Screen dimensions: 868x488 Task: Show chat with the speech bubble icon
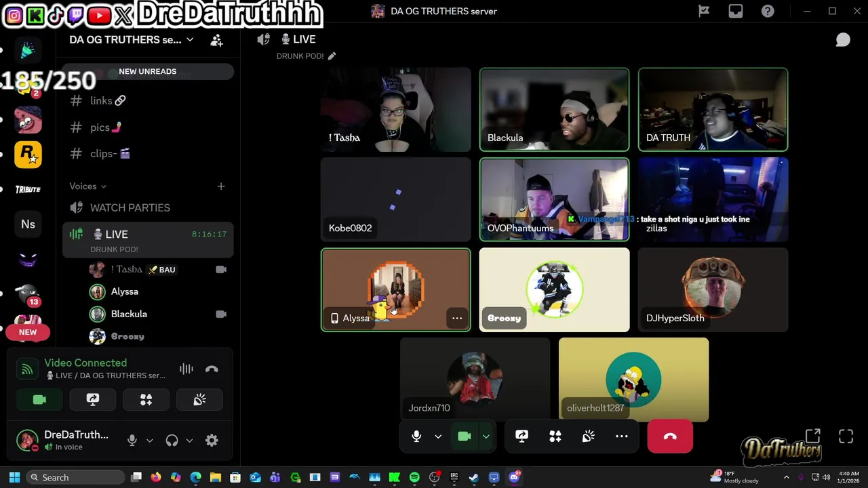tap(843, 40)
